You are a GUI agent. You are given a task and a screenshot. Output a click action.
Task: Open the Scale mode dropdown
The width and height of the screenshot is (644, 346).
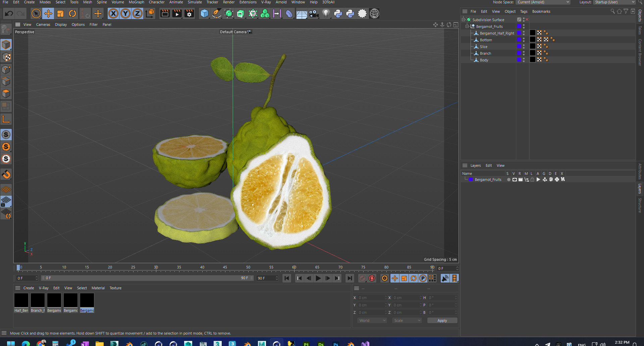click(x=407, y=320)
